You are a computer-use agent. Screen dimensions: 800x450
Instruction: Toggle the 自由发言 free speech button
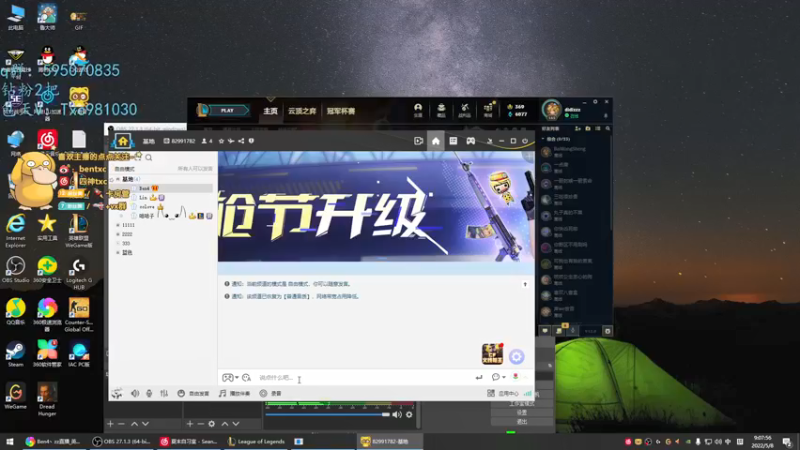193,393
